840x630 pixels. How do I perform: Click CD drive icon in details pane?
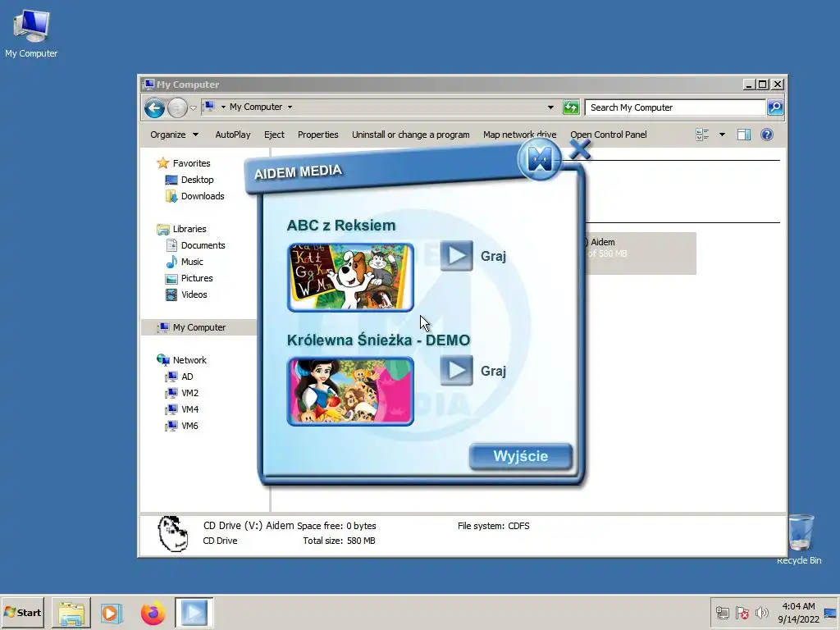pyautogui.click(x=173, y=533)
